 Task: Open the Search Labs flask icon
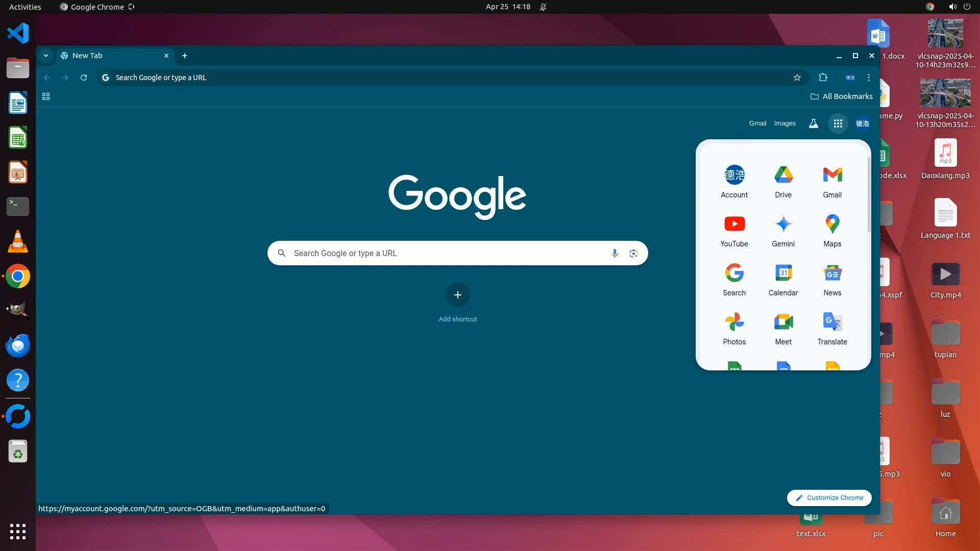[x=814, y=123]
